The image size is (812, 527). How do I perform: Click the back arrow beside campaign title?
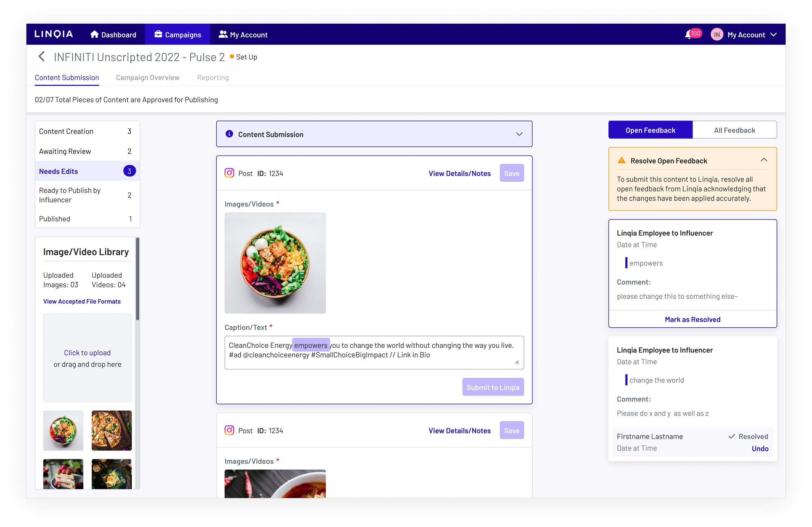coord(42,56)
